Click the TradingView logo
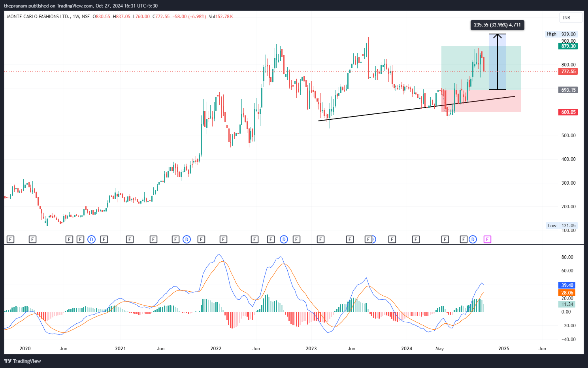 (23, 361)
